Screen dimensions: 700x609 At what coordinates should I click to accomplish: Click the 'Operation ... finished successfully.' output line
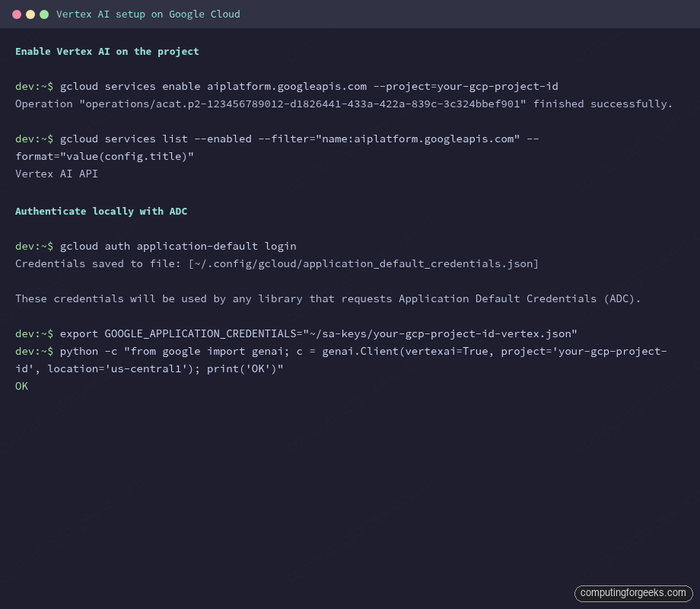[x=344, y=104]
